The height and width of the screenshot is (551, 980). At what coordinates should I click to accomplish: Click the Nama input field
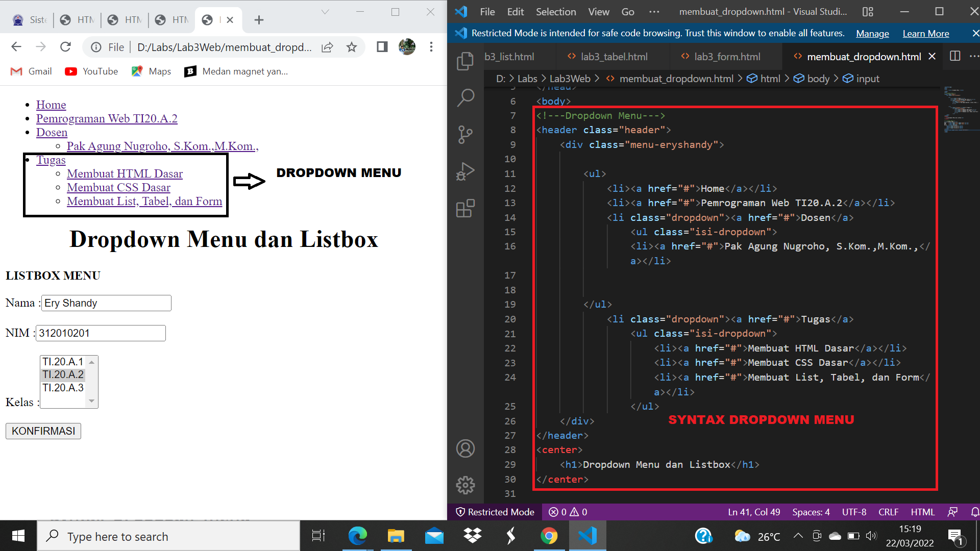tap(106, 303)
